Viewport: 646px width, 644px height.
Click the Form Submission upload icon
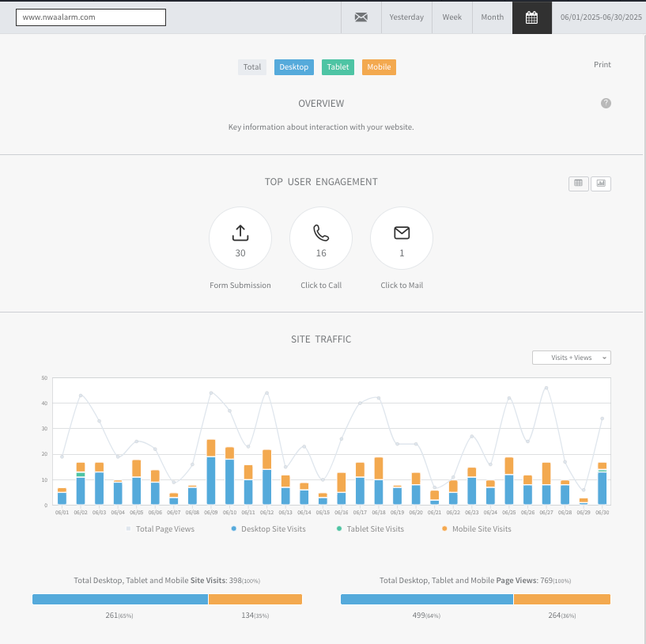click(x=240, y=233)
